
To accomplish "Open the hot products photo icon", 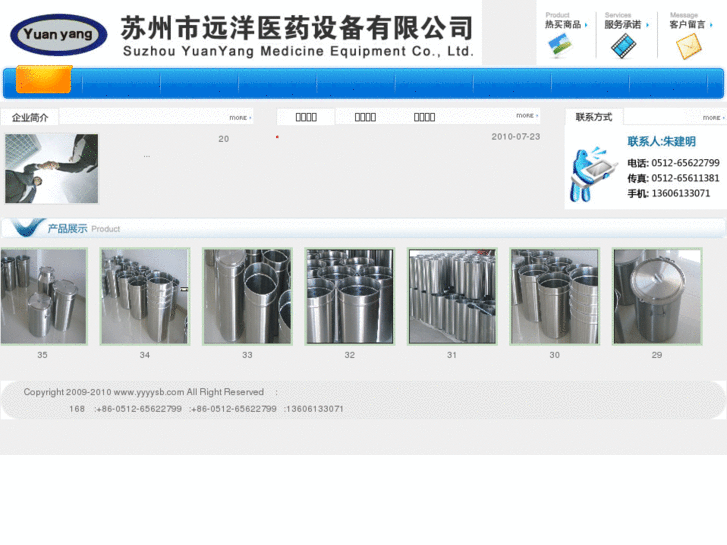I will pyautogui.click(x=559, y=46).
